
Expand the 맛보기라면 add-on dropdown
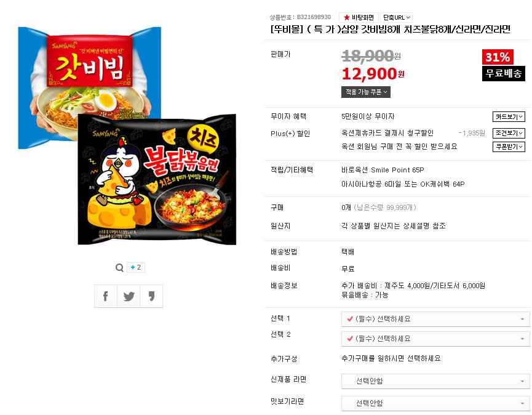(x=435, y=403)
